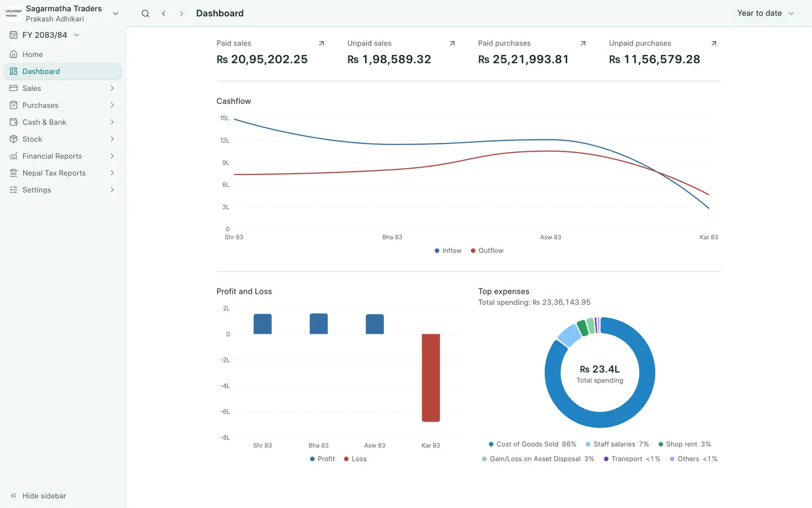Open the Year to date period dropdown
This screenshot has height=508, width=812.
pos(766,13)
